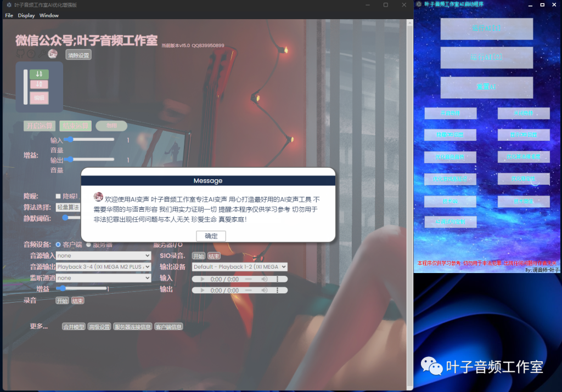Click the help question mark icon

[x=31, y=54]
